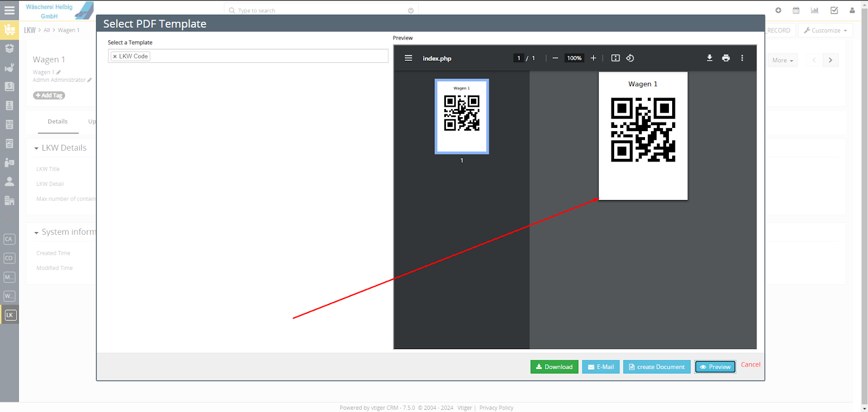Toggle PDF viewer sidebar menu
Viewport: 868px width, 412px height.
pyautogui.click(x=409, y=58)
